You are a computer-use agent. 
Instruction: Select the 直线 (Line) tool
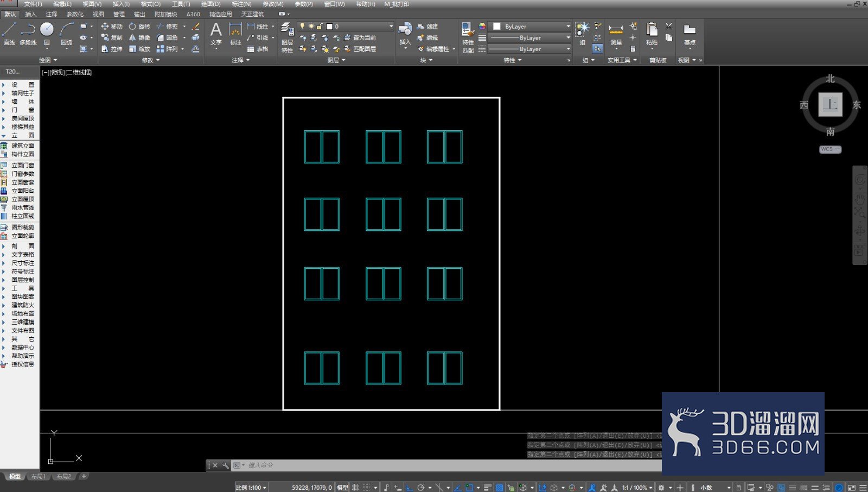tap(9, 34)
